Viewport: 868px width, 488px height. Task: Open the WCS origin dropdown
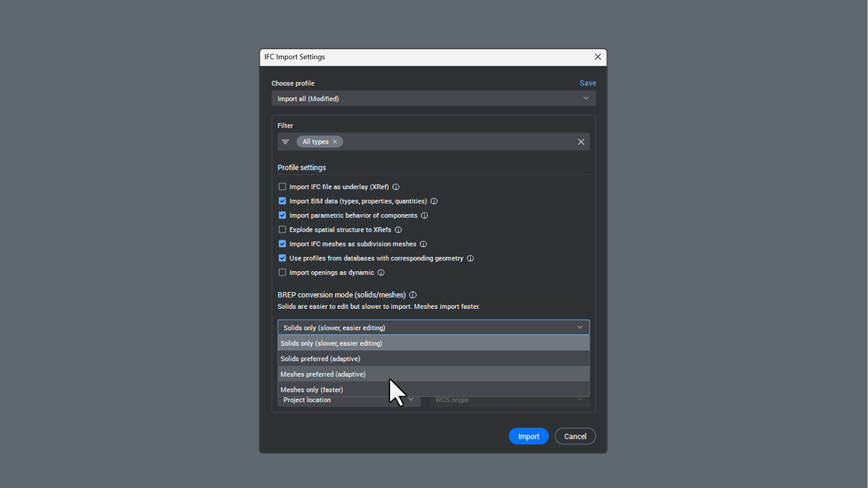(x=509, y=400)
